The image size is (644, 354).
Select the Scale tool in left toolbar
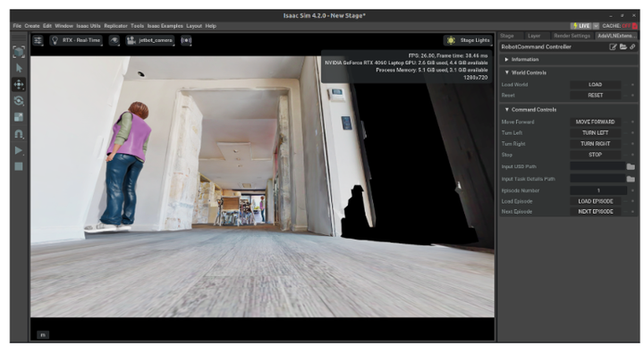pos(19,117)
